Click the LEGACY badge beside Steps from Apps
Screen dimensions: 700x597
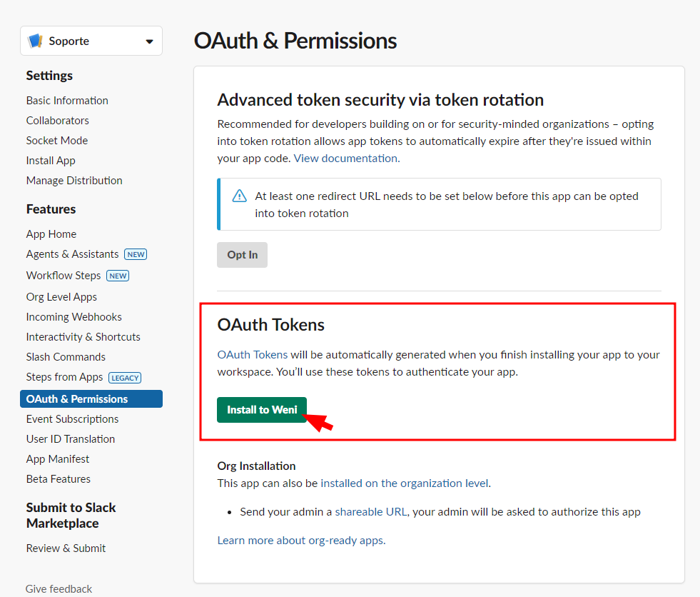(x=125, y=378)
